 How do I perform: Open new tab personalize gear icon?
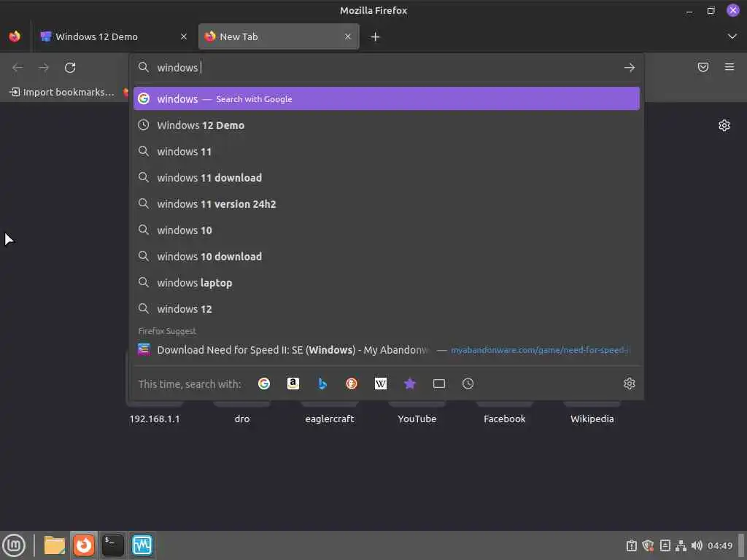(x=724, y=125)
